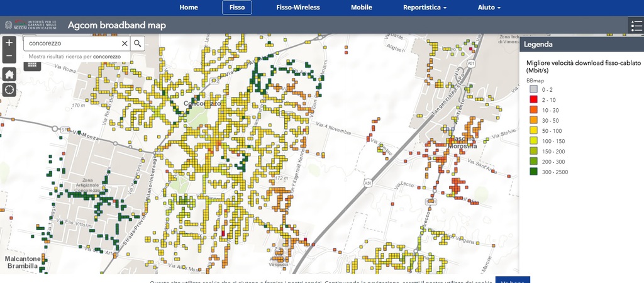This screenshot has height=283, width=644.
Task: Switch to Mobile section
Action: [x=362, y=8]
